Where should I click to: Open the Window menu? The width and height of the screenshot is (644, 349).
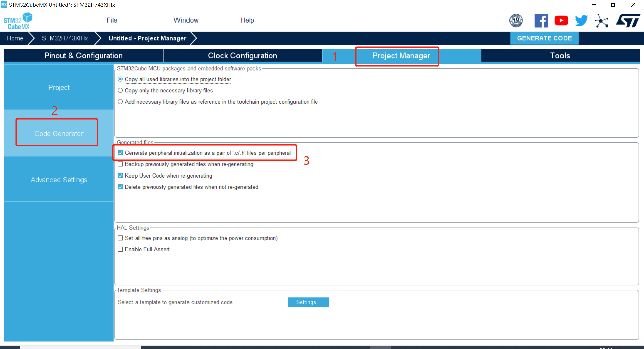186,20
